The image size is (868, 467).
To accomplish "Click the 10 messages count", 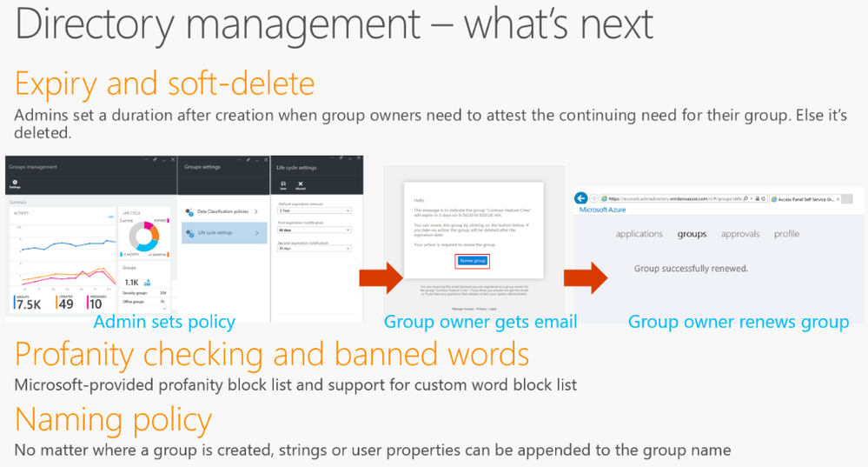I will click(x=96, y=304).
